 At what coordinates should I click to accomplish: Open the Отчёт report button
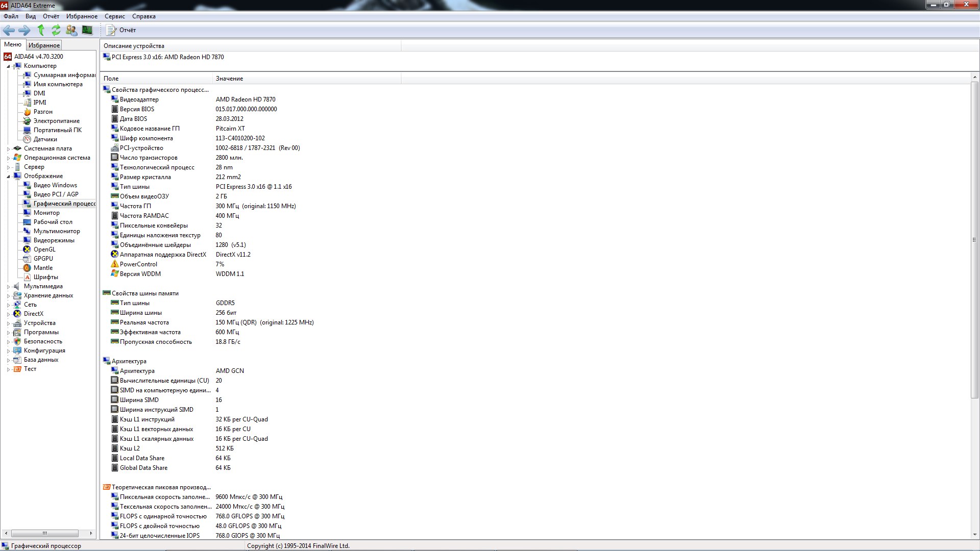(x=121, y=30)
